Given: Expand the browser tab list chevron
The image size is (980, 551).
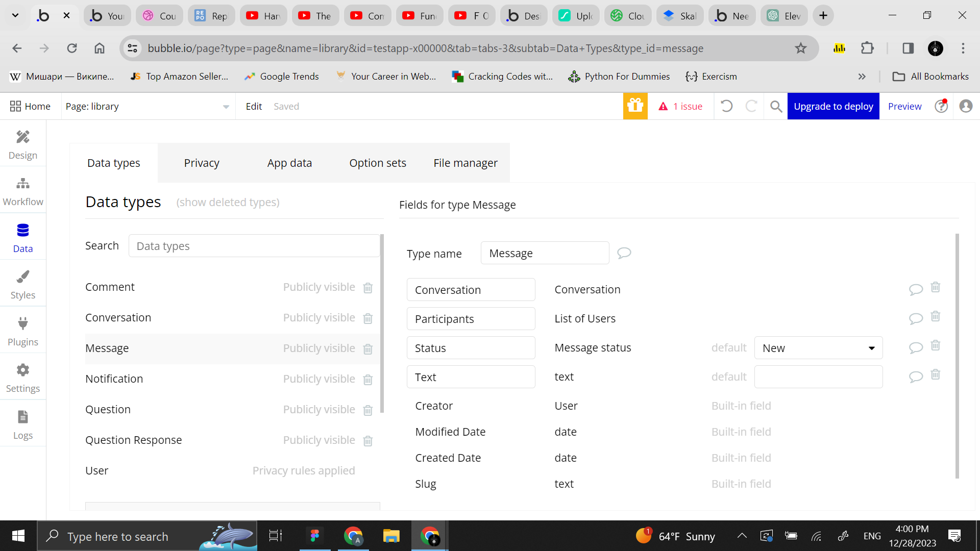Looking at the screenshot, I should [15, 15].
